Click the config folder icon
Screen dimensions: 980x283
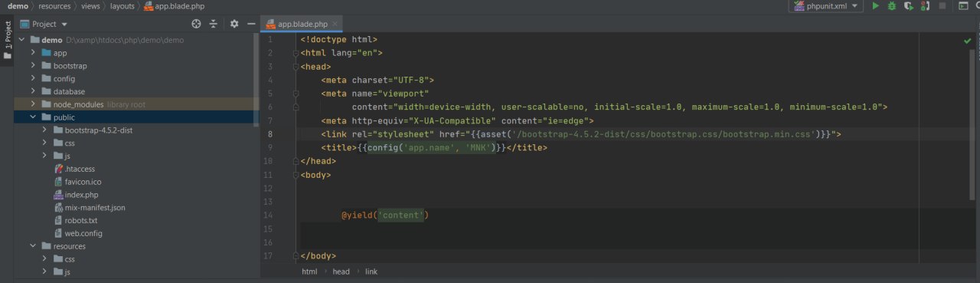[46, 78]
